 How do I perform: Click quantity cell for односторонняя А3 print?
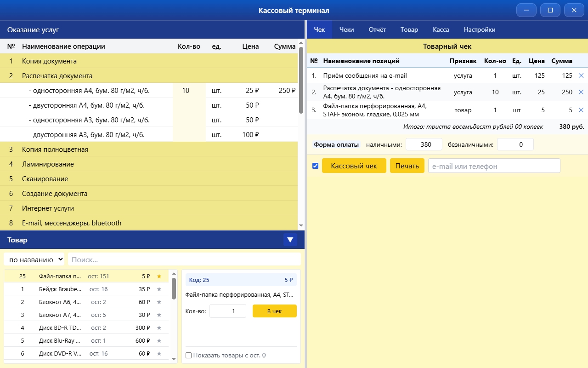click(x=189, y=120)
